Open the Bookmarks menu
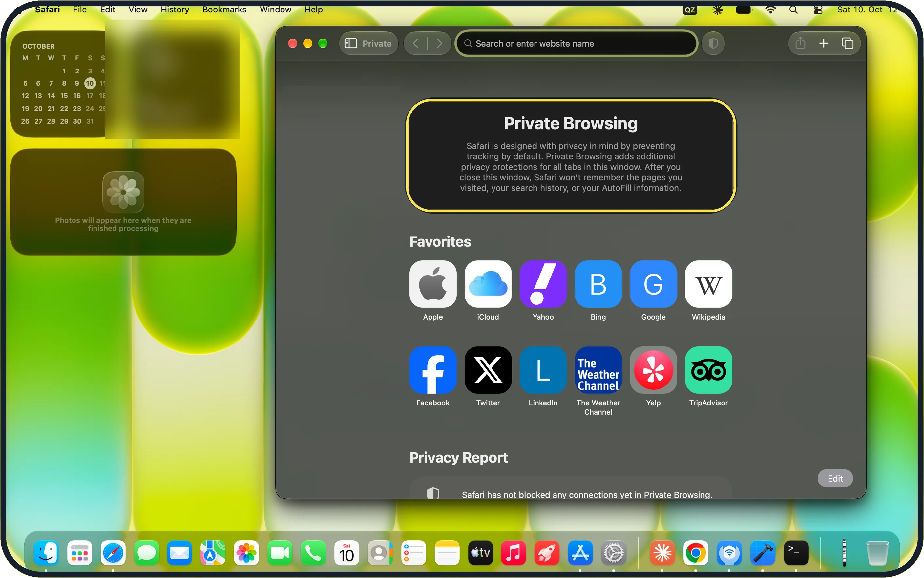 click(224, 10)
